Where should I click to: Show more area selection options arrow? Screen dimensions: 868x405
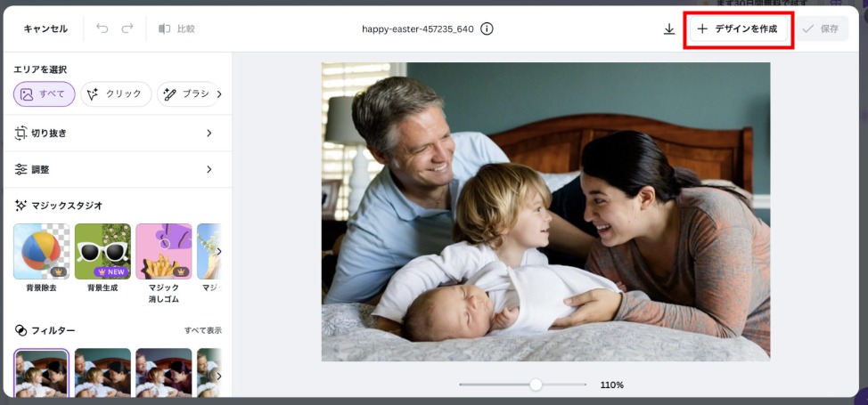point(219,94)
